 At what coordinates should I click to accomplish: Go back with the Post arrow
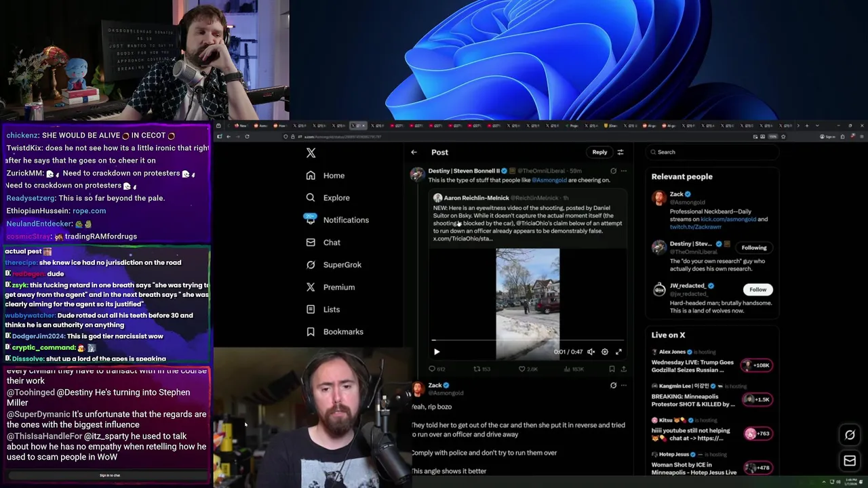pos(414,152)
